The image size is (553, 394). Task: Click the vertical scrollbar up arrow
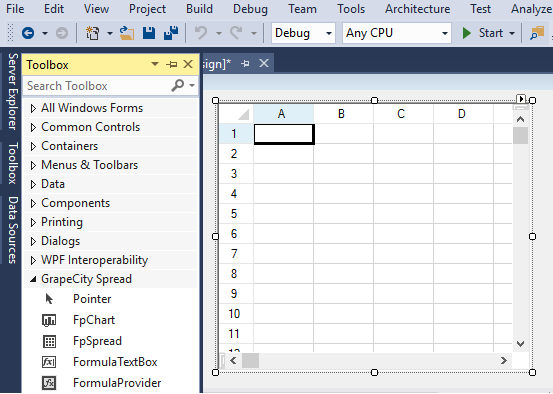point(520,119)
